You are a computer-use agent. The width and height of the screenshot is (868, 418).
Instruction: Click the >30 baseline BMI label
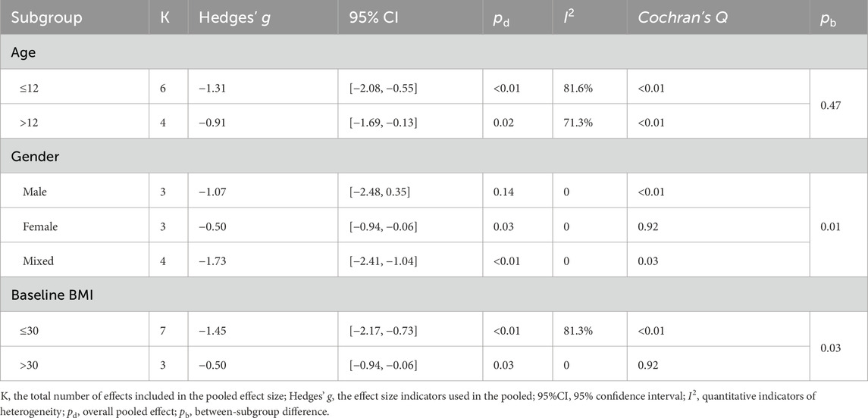tap(32, 364)
